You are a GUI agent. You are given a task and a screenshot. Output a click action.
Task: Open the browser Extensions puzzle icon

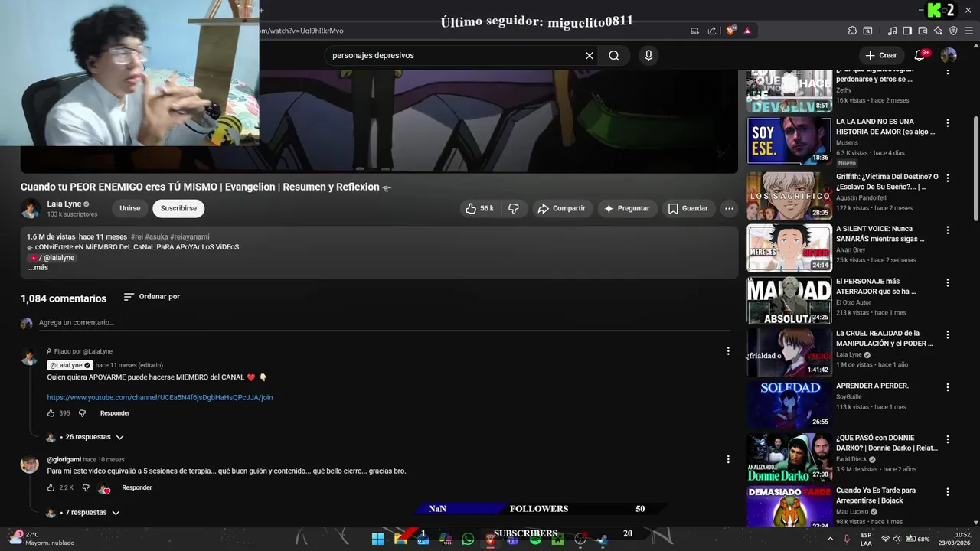[x=852, y=31]
